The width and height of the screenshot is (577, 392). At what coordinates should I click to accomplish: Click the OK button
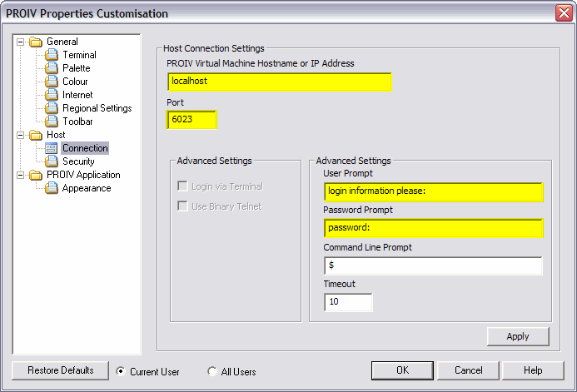[x=402, y=370]
